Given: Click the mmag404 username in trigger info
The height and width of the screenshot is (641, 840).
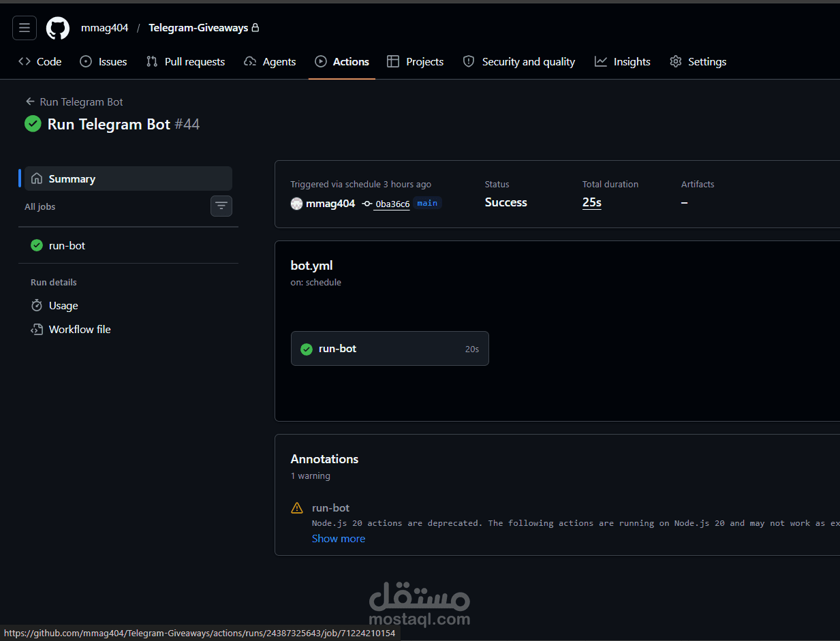Looking at the screenshot, I should (330, 203).
